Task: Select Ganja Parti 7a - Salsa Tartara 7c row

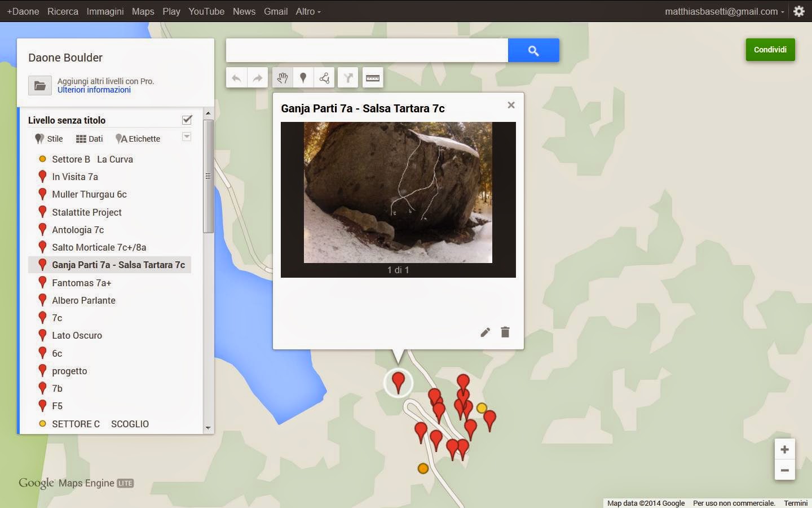Action: [109, 265]
